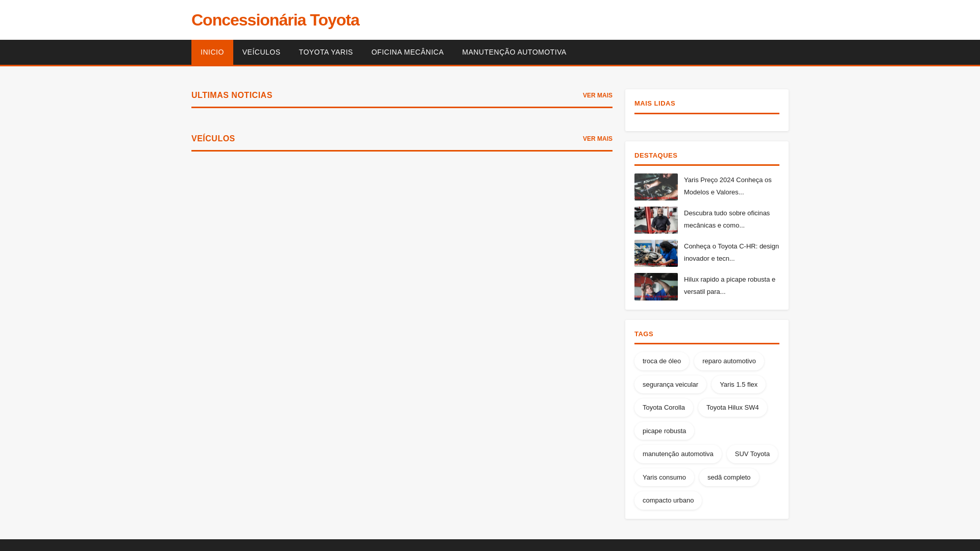Go to the TOYOTA YARIS menu
Viewport: 980px width, 551px height.
(326, 52)
